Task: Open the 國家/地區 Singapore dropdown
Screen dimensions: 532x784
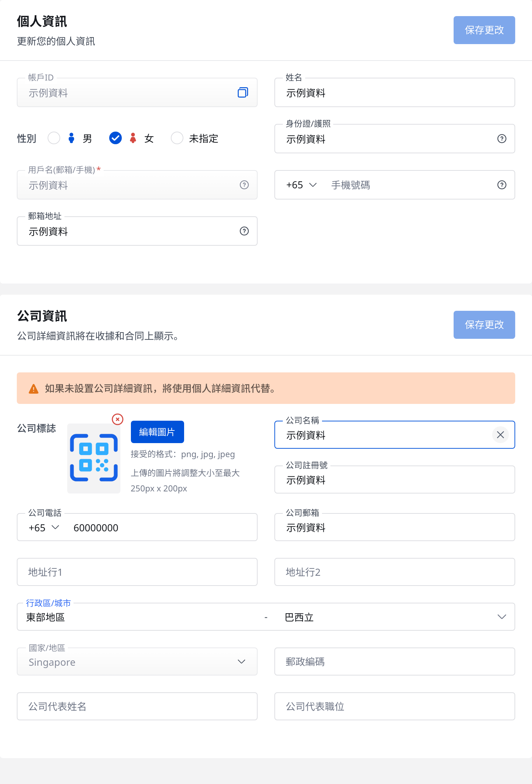Action: 137,661
